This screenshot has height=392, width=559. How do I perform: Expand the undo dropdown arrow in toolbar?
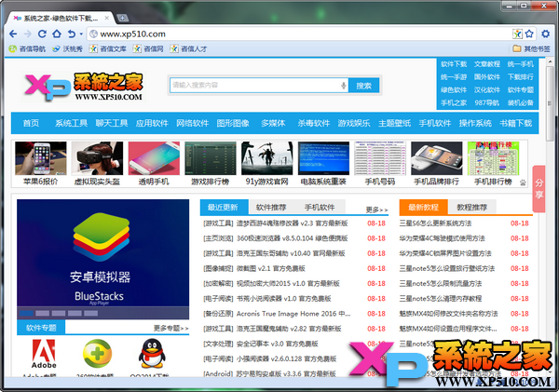81,34
